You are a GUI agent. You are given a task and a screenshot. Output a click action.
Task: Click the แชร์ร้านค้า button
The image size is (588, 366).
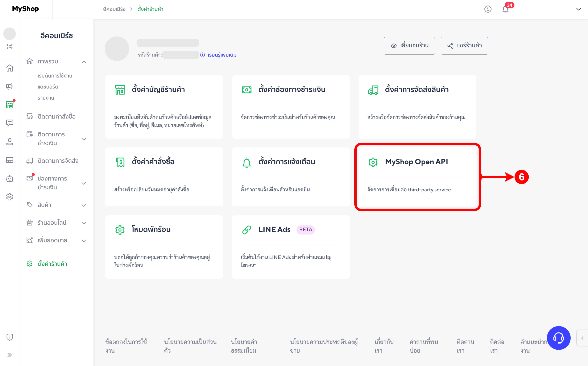tap(464, 46)
